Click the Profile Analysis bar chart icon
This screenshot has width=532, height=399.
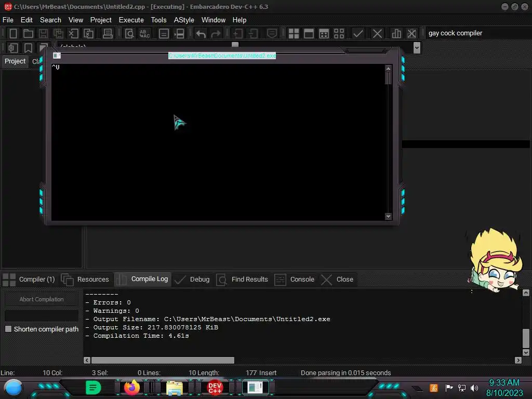click(x=396, y=33)
